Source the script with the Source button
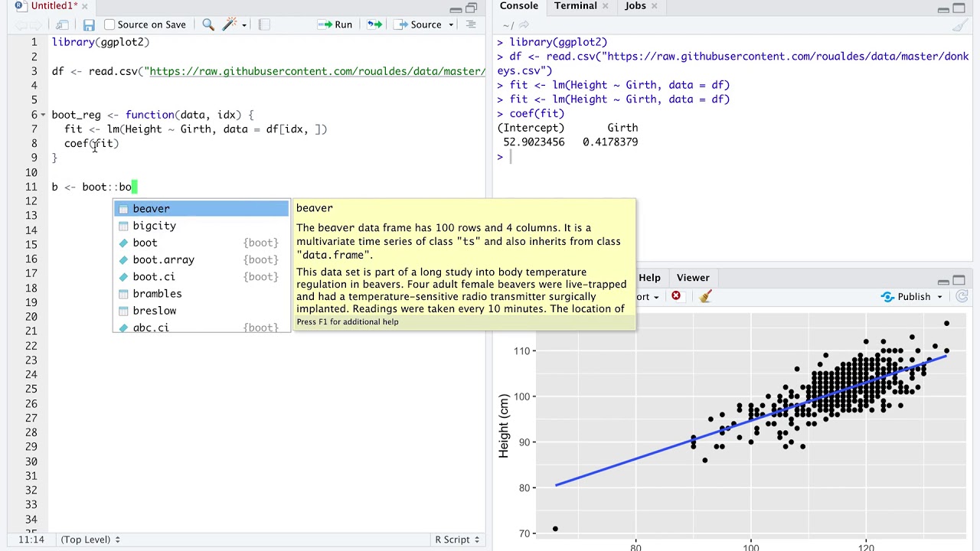The width and height of the screenshot is (980, 551). pyautogui.click(x=419, y=24)
